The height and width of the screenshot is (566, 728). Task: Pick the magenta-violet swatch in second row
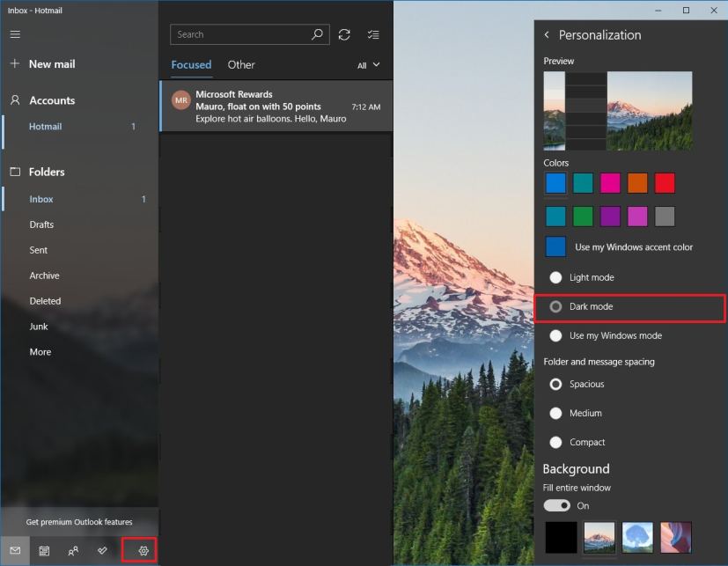637,217
